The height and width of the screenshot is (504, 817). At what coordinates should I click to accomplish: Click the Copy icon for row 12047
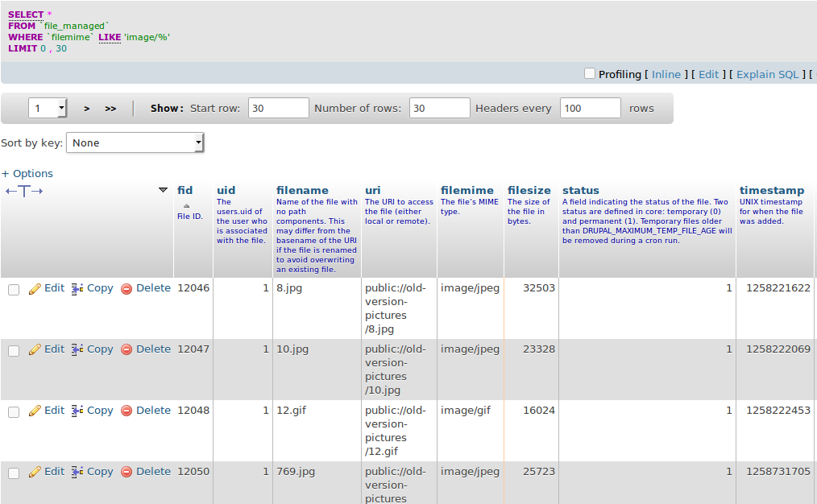(x=77, y=349)
